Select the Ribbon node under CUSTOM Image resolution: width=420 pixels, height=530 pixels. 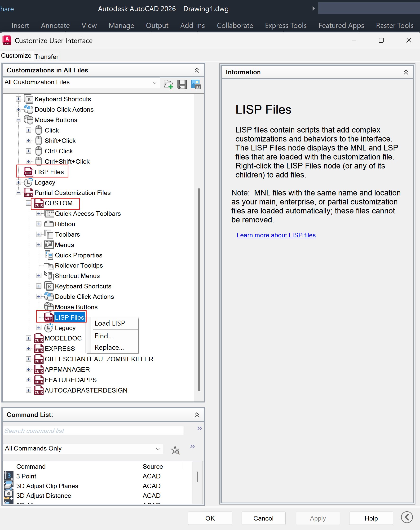[65, 224]
